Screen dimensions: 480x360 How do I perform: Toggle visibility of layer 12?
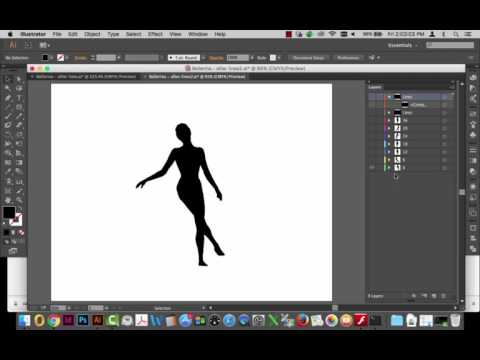point(372,152)
